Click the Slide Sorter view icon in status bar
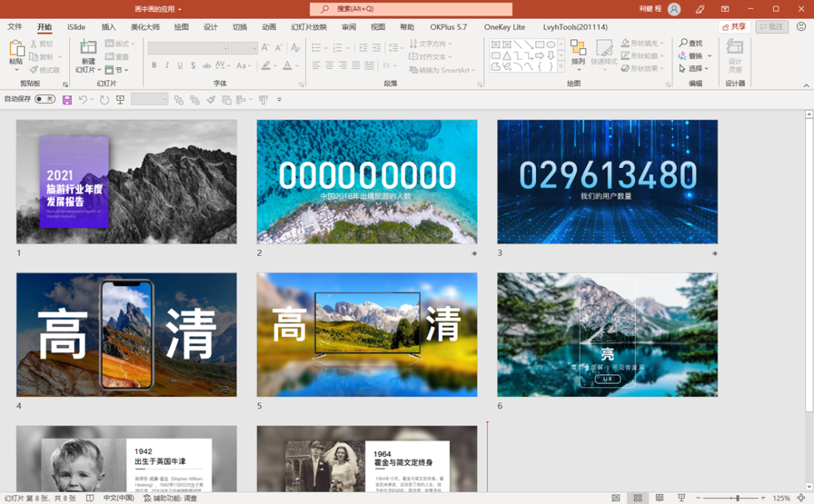This screenshot has height=504, width=814. coord(638,498)
